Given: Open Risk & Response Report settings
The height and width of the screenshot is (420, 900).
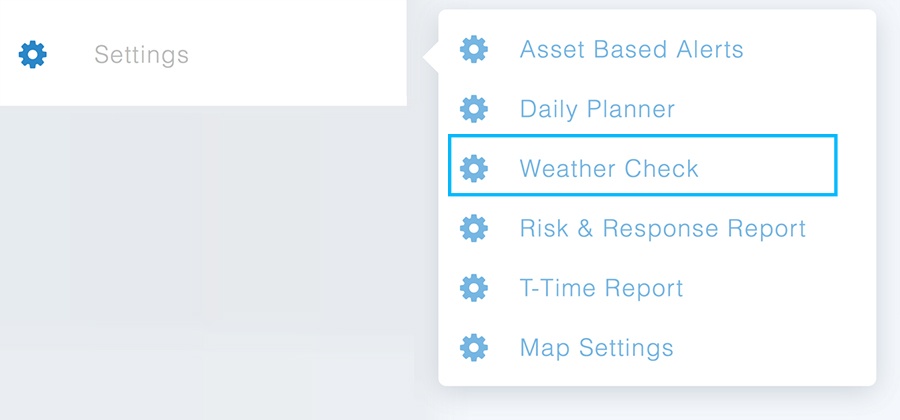Looking at the screenshot, I should coord(663,228).
